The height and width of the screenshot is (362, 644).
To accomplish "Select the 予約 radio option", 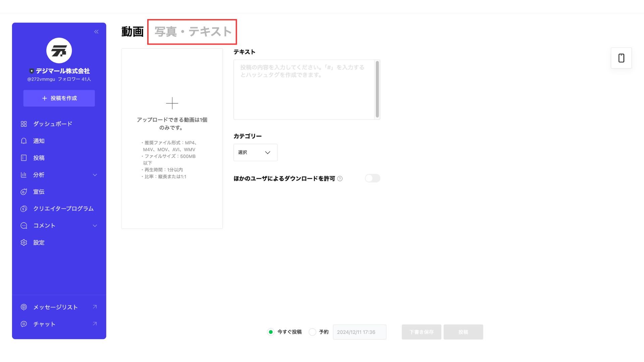I will click(x=312, y=332).
